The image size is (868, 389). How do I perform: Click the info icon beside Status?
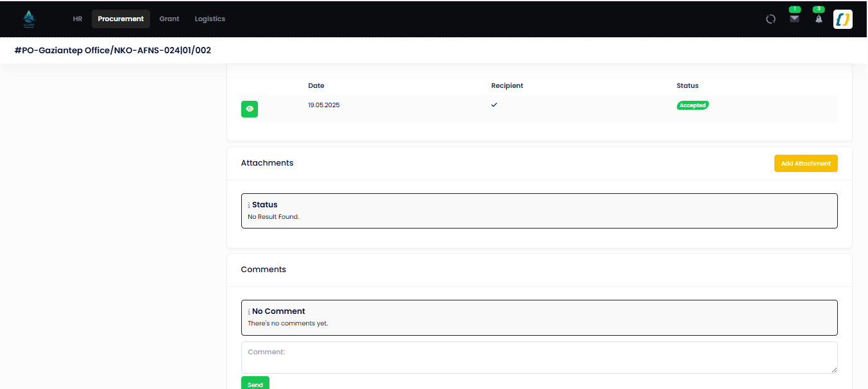click(x=249, y=205)
